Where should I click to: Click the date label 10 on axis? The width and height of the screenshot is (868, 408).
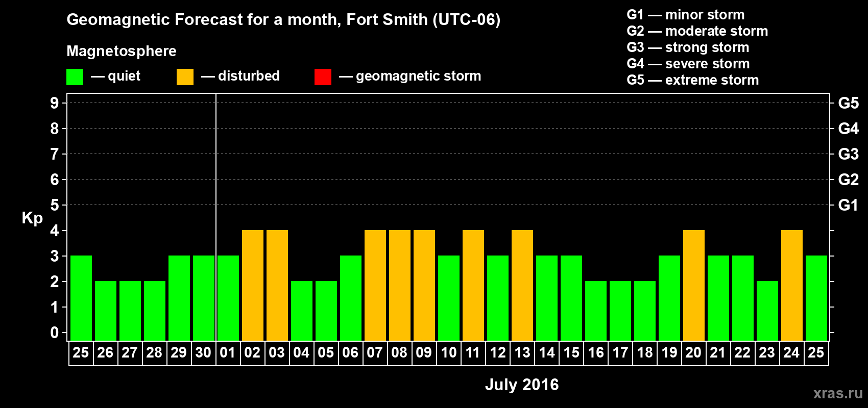[x=448, y=352]
